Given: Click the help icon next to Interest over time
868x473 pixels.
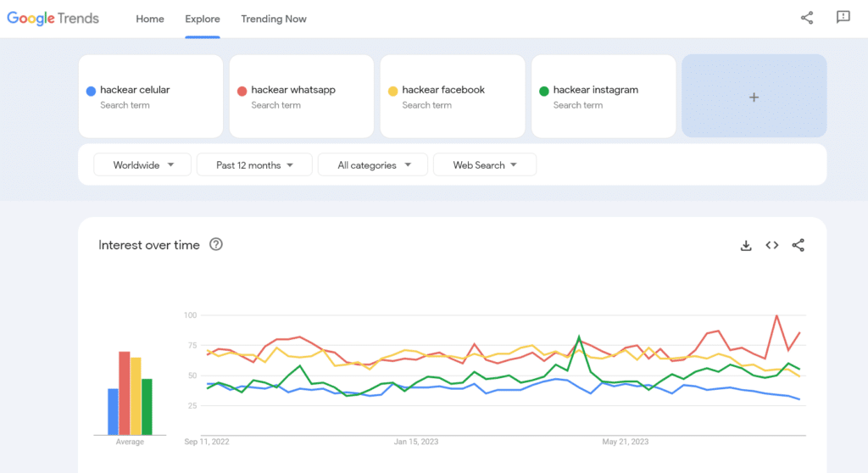Looking at the screenshot, I should [216, 244].
